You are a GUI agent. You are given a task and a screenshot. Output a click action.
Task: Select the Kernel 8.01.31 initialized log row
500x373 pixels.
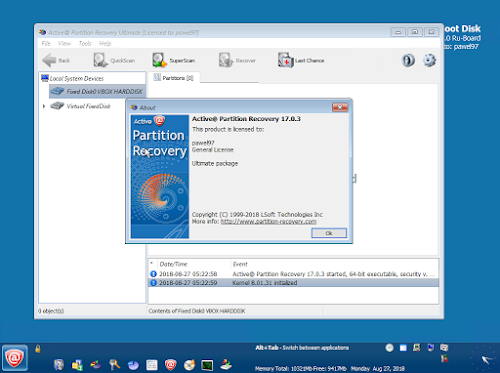(x=293, y=282)
